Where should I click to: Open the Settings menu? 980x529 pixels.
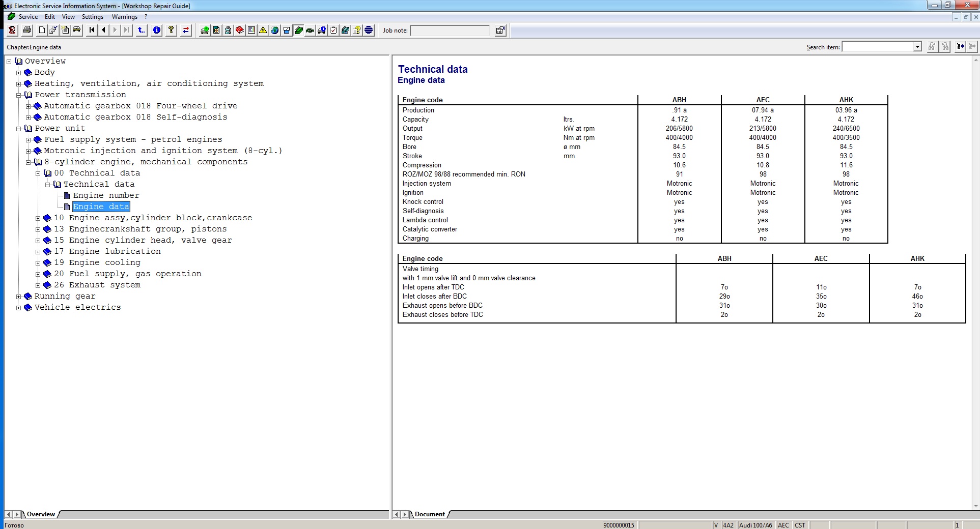pyautogui.click(x=92, y=17)
